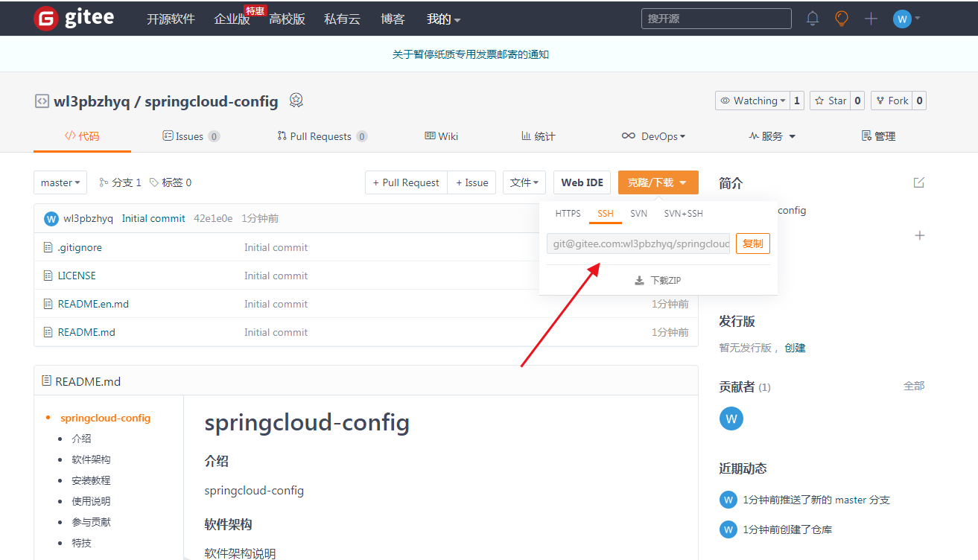Fork the repository
The image size is (978, 560).
click(x=892, y=101)
